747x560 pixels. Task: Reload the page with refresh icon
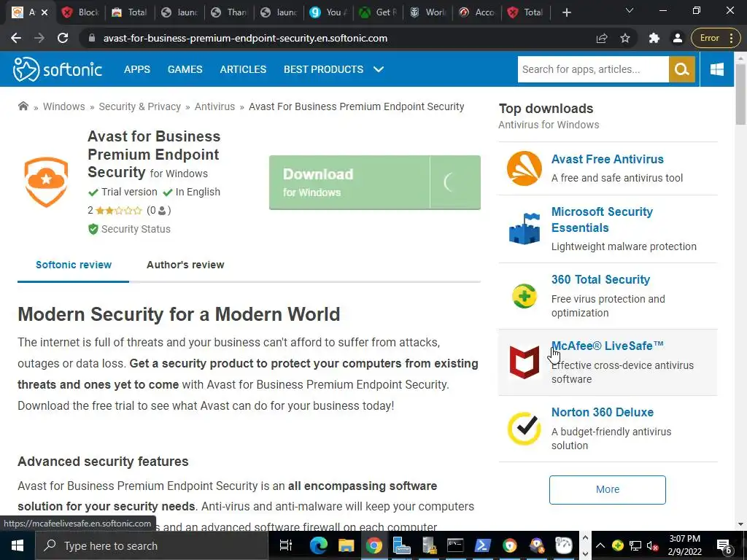(63, 38)
